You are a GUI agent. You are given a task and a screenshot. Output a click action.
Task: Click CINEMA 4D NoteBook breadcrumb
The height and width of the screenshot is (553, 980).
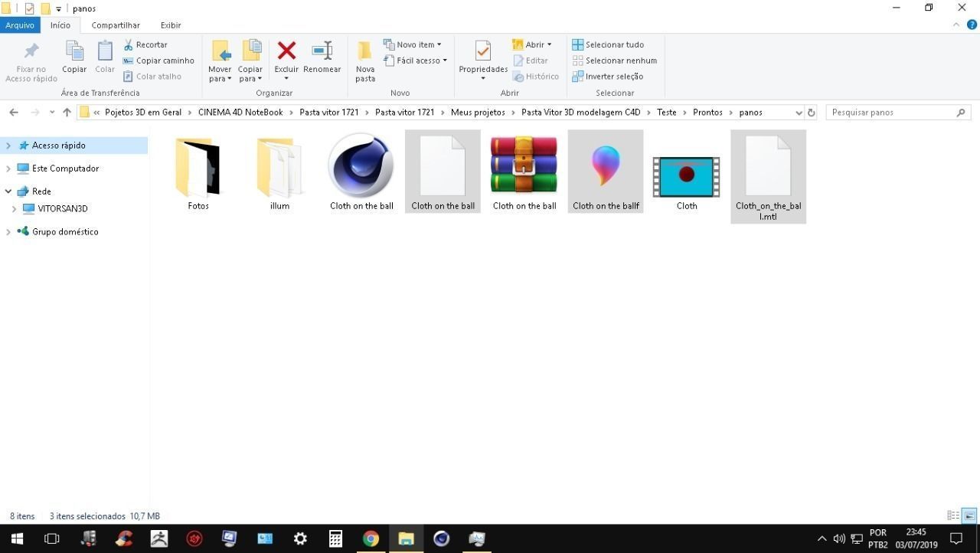coord(240,113)
